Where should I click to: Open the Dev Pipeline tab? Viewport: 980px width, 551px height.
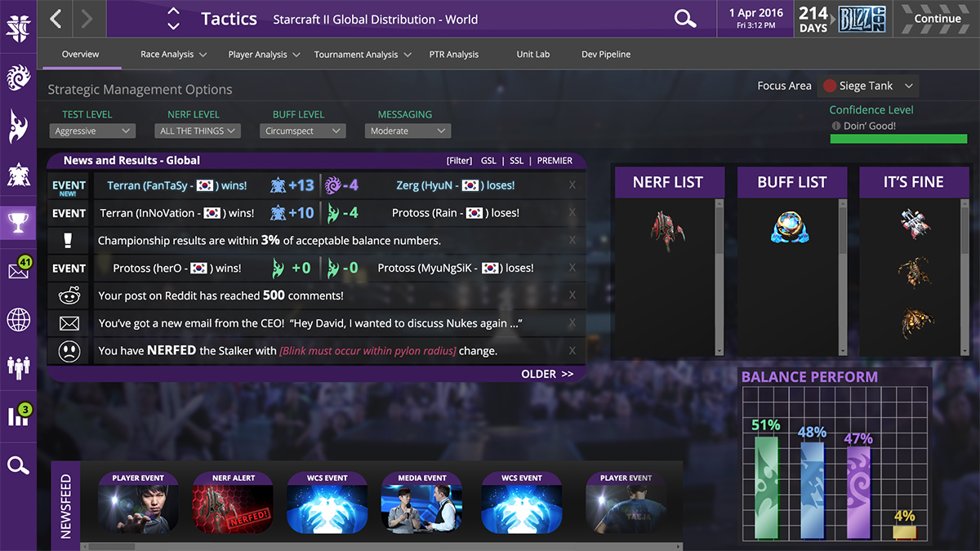[x=605, y=55]
